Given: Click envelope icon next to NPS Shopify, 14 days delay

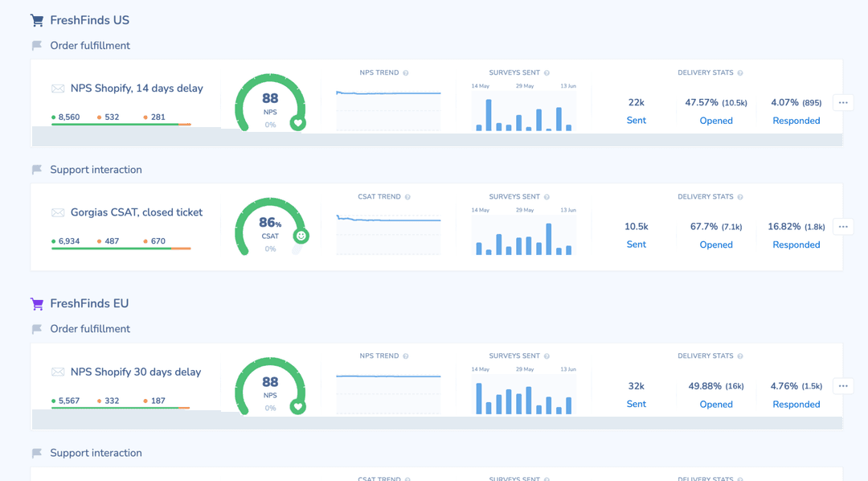Looking at the screenshot, I should [58, 88].
